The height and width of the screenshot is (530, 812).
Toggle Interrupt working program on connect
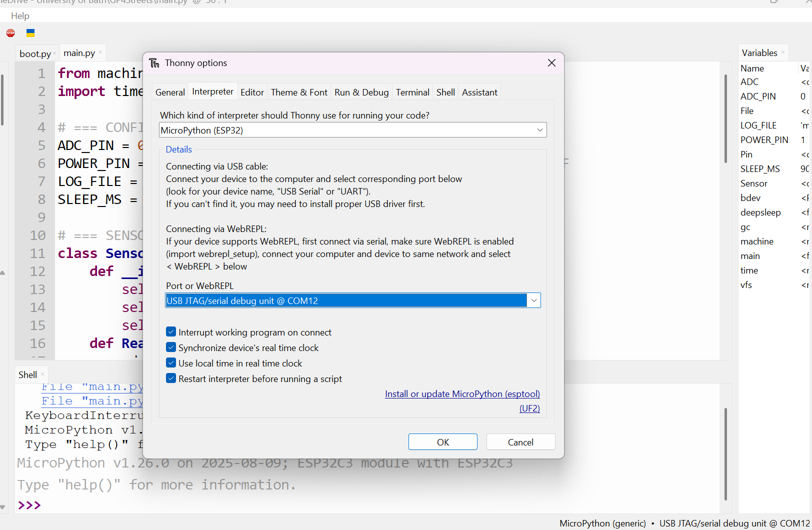[x=171, y=332]
